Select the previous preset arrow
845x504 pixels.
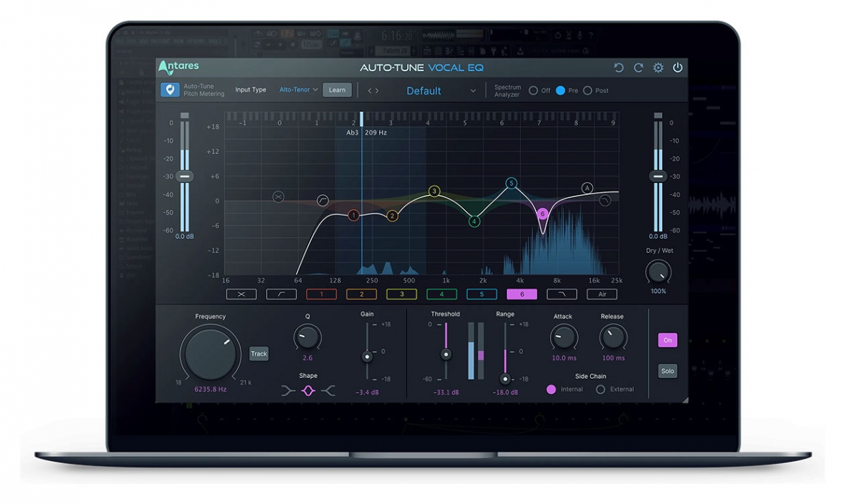(370, 91)
